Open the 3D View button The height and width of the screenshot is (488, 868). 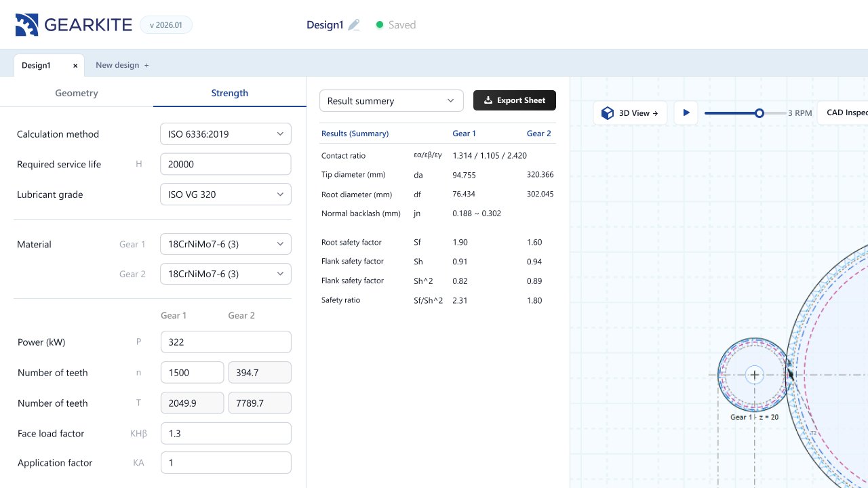click(631, 113)
